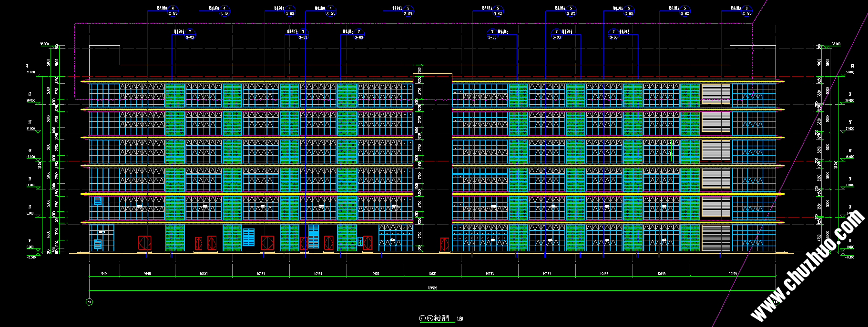Select the 1:50 scale text beside title
868x327 pixels.
[460, 319]
